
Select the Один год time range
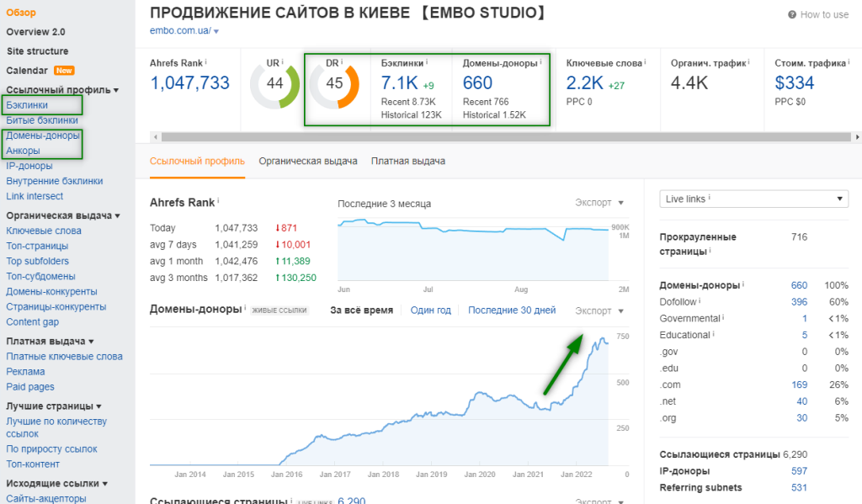point(430,310)
